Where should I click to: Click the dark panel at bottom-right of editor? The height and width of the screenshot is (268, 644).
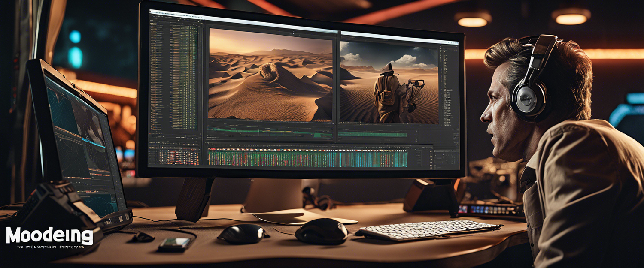447,158
